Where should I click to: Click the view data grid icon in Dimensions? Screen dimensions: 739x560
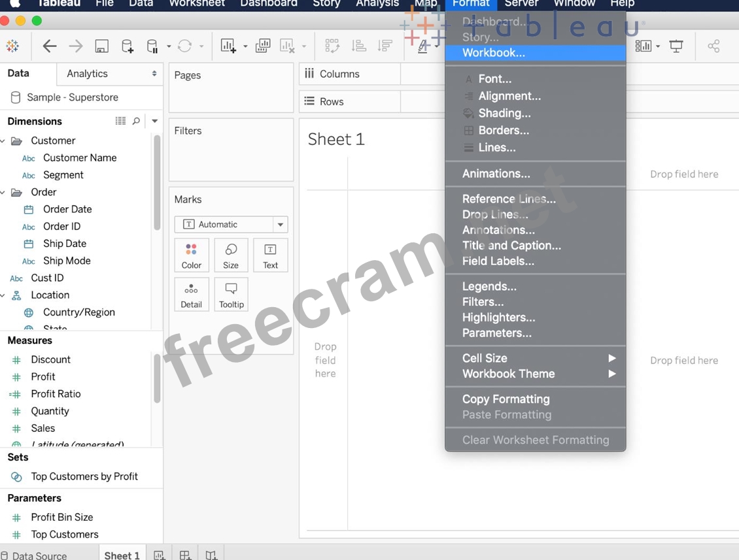tap(120, 121)
